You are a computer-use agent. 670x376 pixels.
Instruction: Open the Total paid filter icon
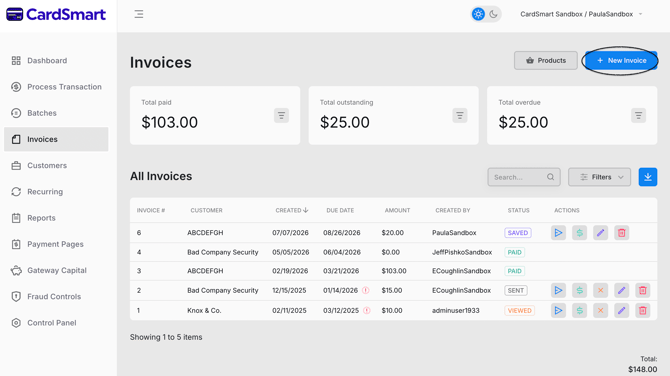(281, 115)
